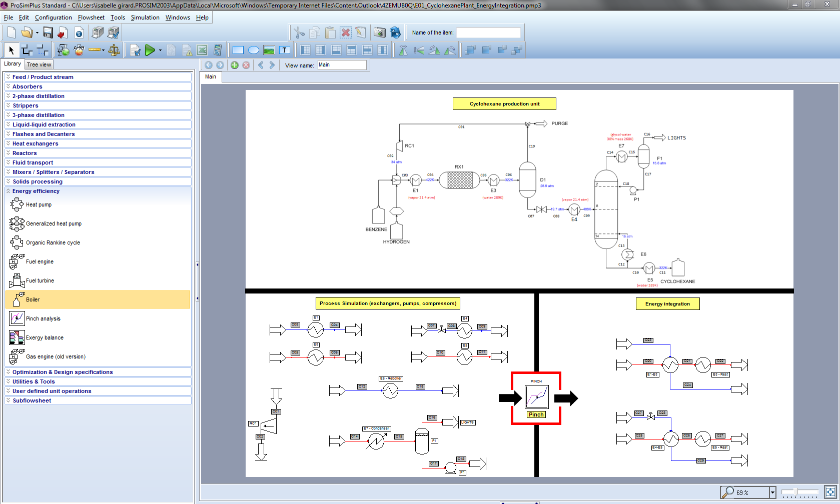840x504 pixels.
Task: Click the Exergy balance icon
Action: tap(17, 337)
